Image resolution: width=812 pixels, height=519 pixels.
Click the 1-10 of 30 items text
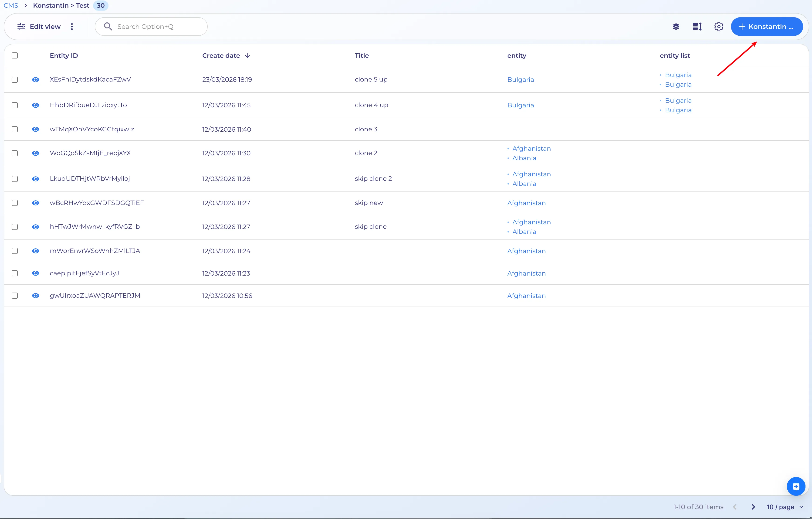(698, 507)
